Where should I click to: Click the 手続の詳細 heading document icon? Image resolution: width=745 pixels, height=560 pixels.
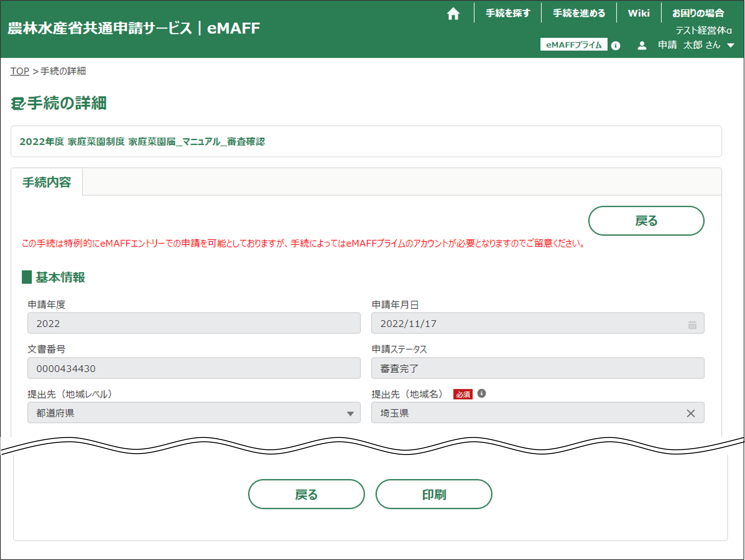tap(18, 103)
